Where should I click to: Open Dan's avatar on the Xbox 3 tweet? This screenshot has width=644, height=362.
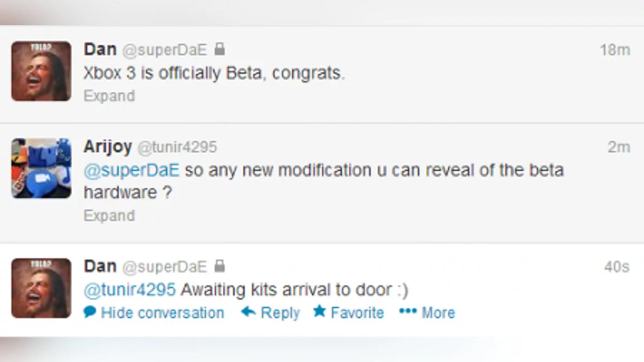[41, 71]
